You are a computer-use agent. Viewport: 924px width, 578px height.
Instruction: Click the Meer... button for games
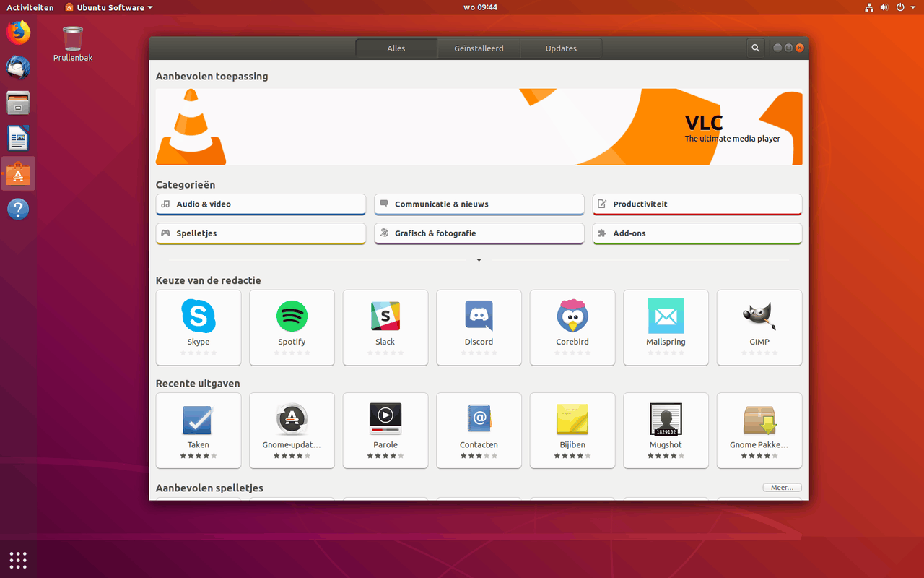[782, 488]
